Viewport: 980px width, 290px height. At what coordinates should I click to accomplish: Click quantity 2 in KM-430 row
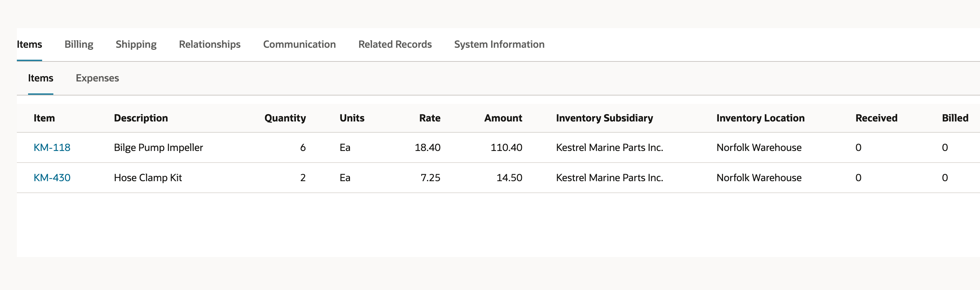[303, 178]
